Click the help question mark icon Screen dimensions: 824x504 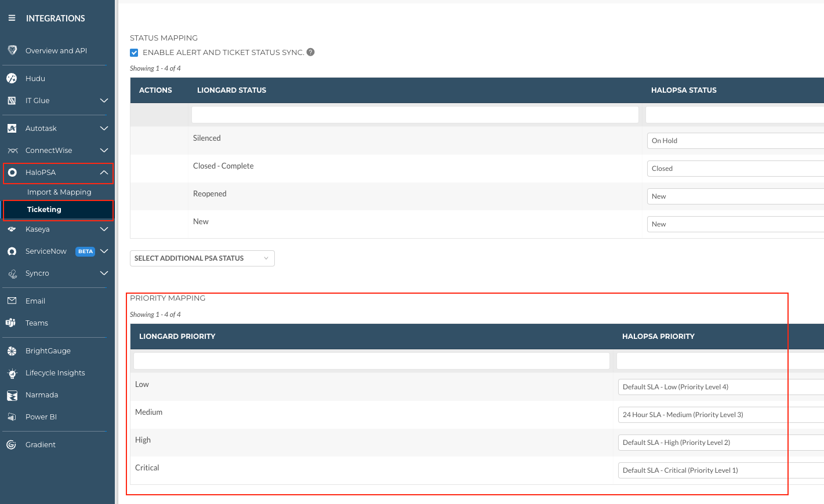coord(311,52)
